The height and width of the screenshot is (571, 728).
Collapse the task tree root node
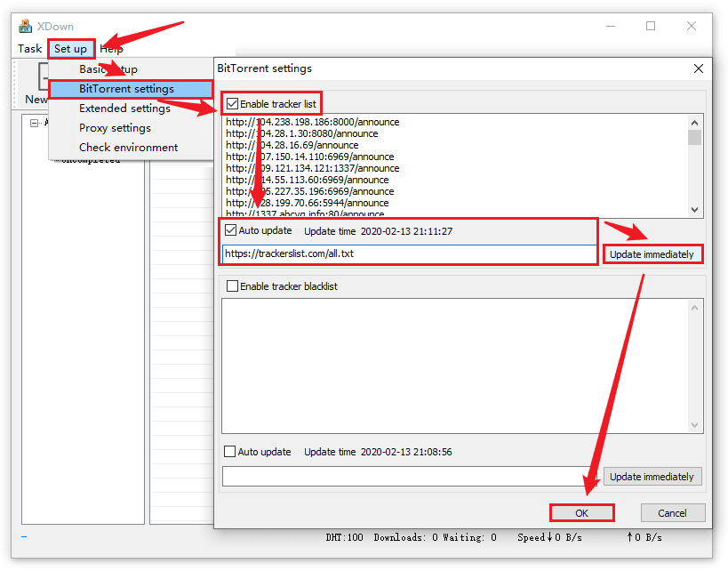pos(34,123)
